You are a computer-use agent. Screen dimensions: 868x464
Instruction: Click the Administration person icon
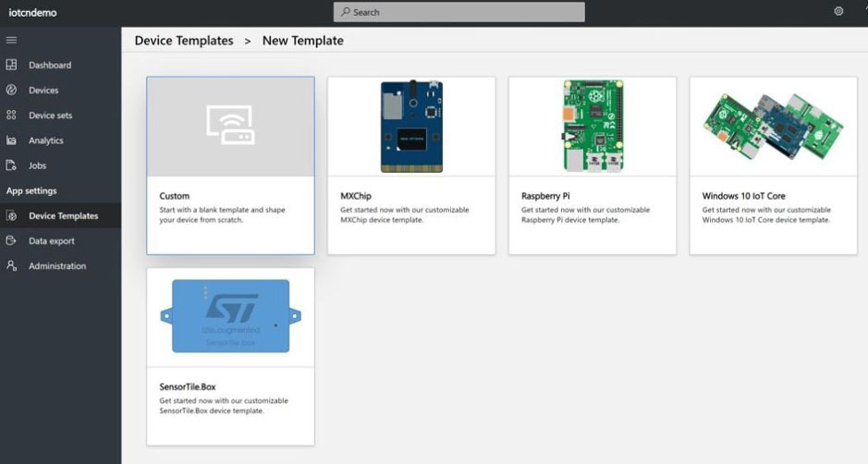(x=11, y=266)
